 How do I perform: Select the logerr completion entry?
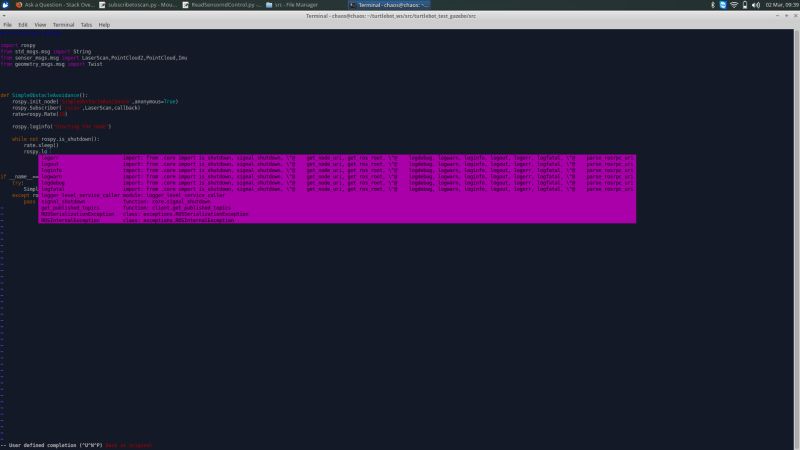[337, 158]
